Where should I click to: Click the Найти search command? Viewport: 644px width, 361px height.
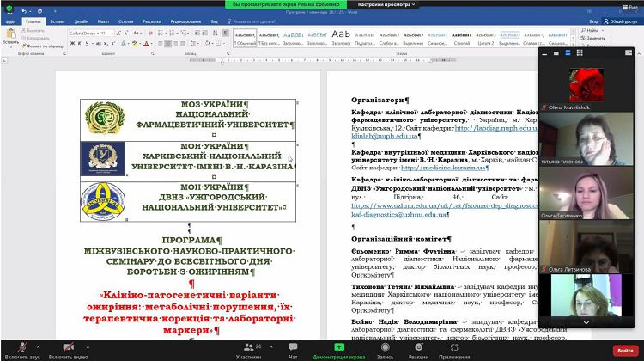[592, 30]
